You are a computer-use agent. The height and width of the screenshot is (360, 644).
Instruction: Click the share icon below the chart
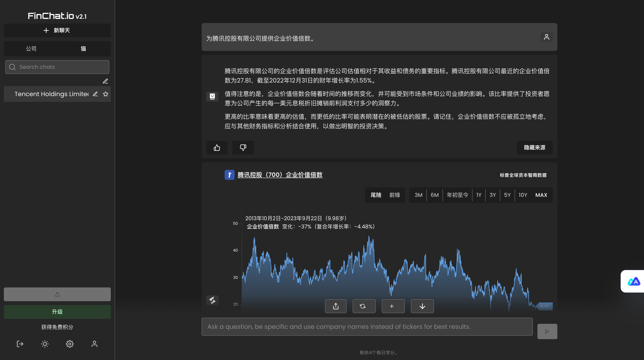coord(335,306)
